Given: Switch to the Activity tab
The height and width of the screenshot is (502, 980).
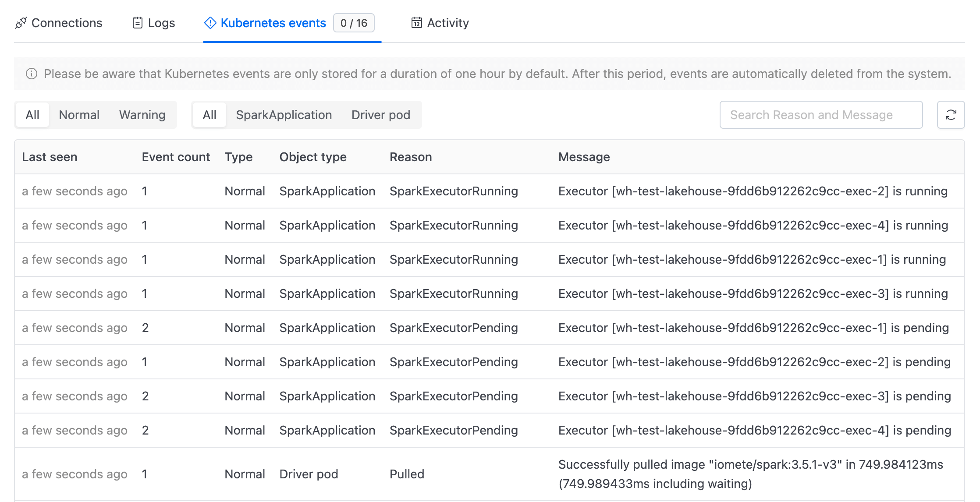Looking at the screenshot, I should 440,23.
